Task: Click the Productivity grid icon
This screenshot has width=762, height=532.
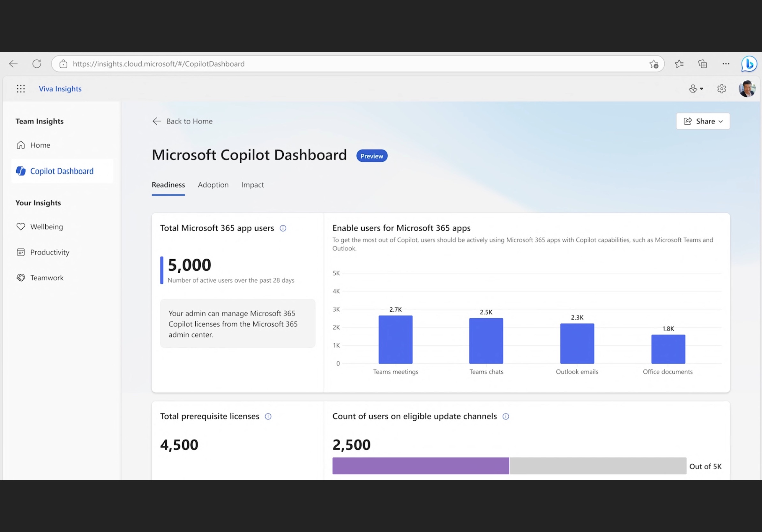Action: tap(20, 252)
